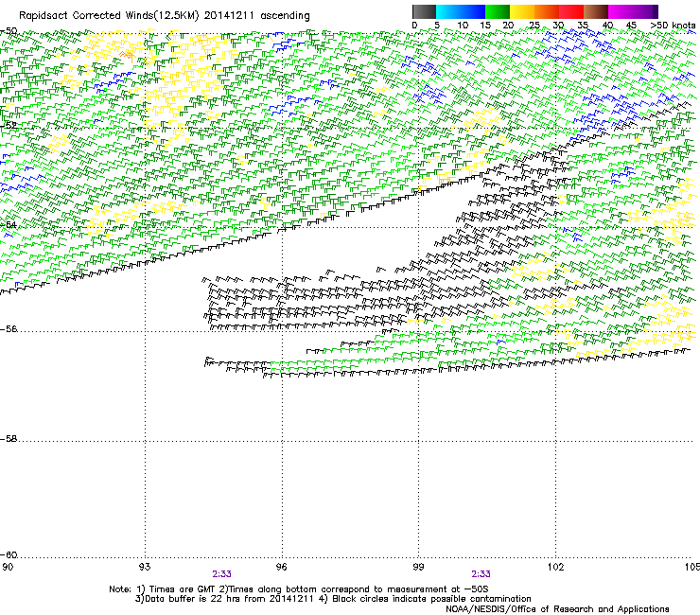The height and width of the screenshot is (615, 700).
Task: Click the '10' legend scale label
Action: click(x=463, y=26)
